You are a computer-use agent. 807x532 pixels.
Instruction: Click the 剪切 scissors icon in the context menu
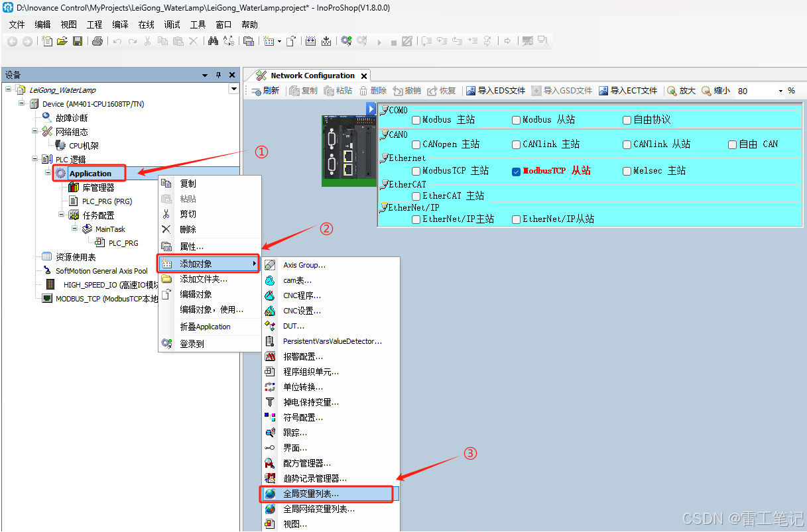pyautogui.click(x=166, y=214)
